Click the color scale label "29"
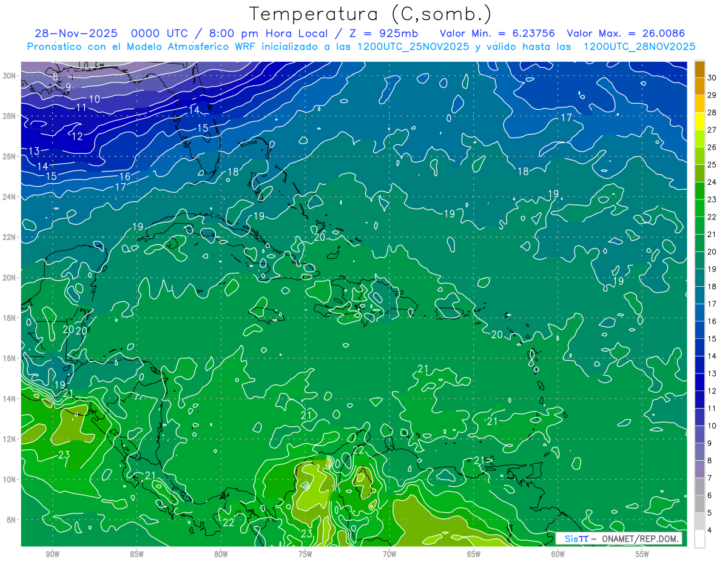The image size is (728, 562). pyautogui.click(x=712, y=95)
